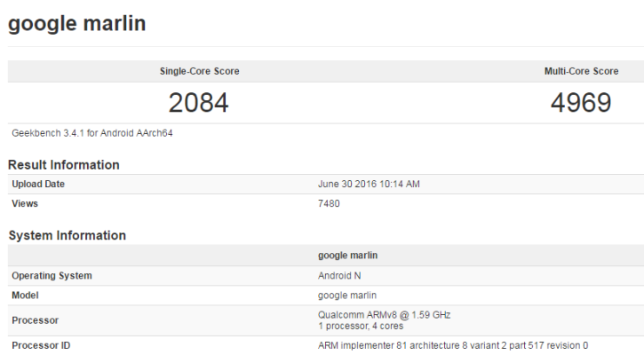Click Geekbench 3.4.1 for Android AArch64 text
Screen dimensions: 644x355
pyautogui.click(x=92, y=133)
